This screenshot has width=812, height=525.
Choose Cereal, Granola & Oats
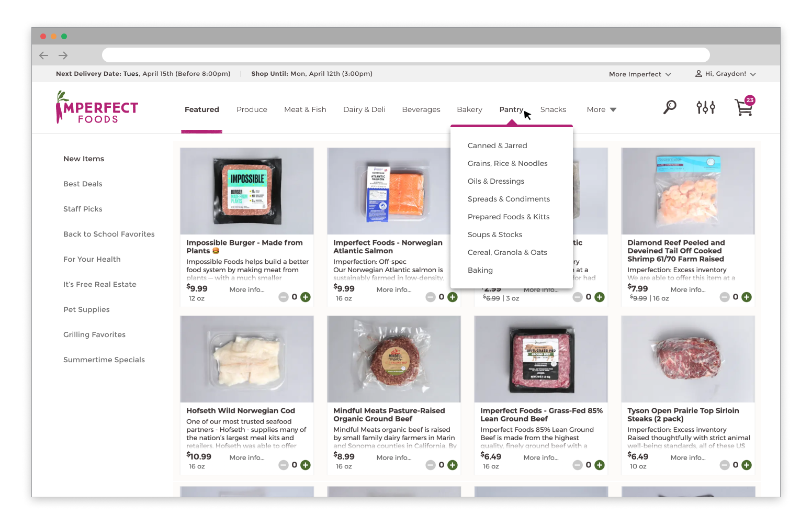click(x=507, y=252)
